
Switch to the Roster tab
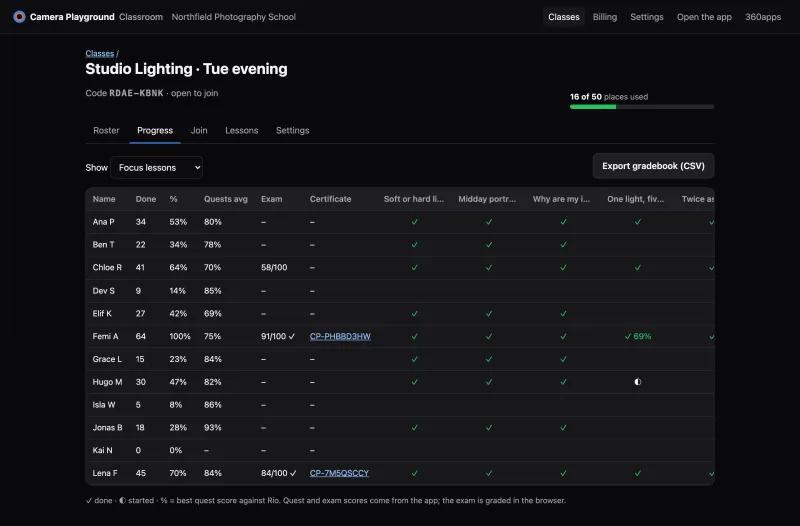coord(106,131)
